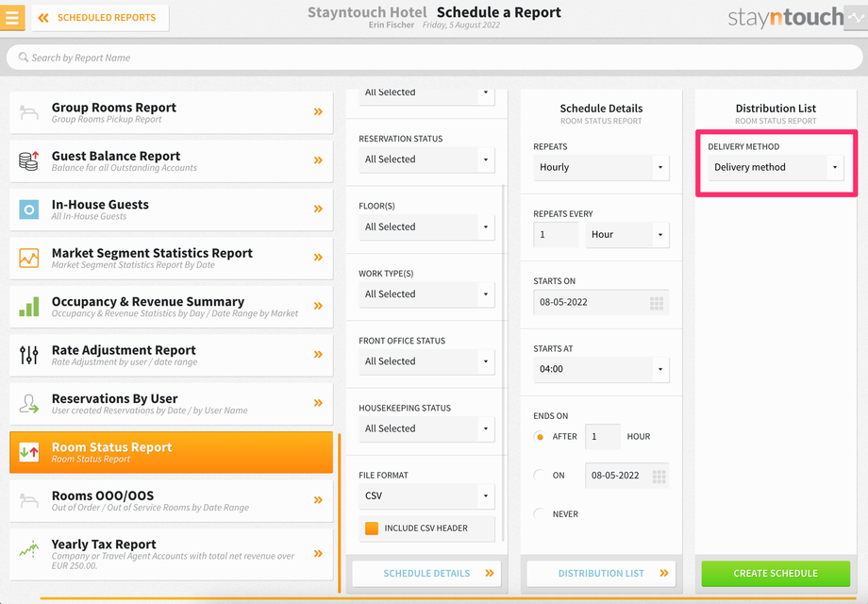The height and width of the screenshot is (604, 868).
Task: Click Rooms OOO/OOS bed icon
Action: [29, 501]
